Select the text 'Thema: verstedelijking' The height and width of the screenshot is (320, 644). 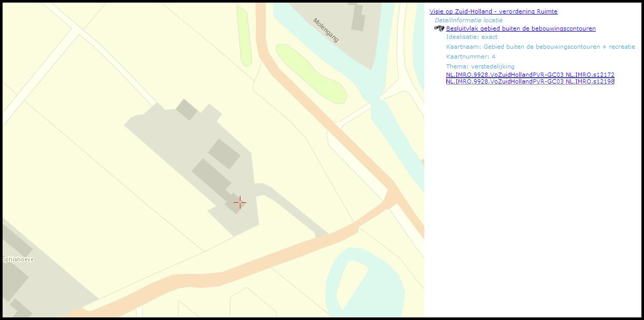coord(480,66)
